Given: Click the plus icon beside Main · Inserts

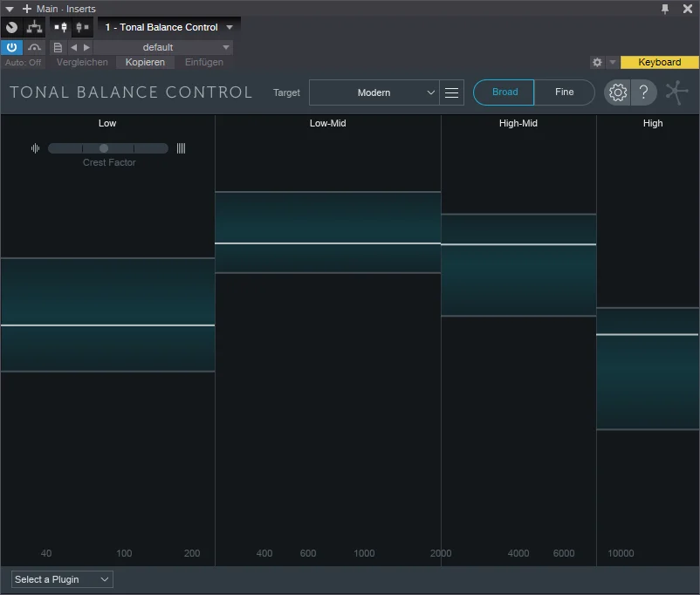Looking at the screenshot, I should tap(27, 9).
